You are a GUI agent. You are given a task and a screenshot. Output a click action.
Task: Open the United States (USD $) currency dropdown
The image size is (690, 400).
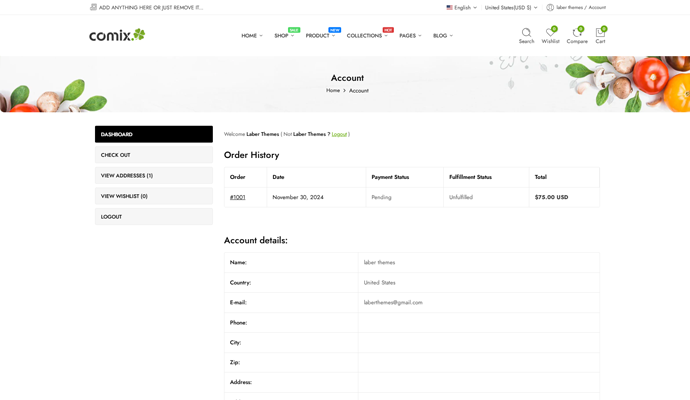tap(510, 7)
